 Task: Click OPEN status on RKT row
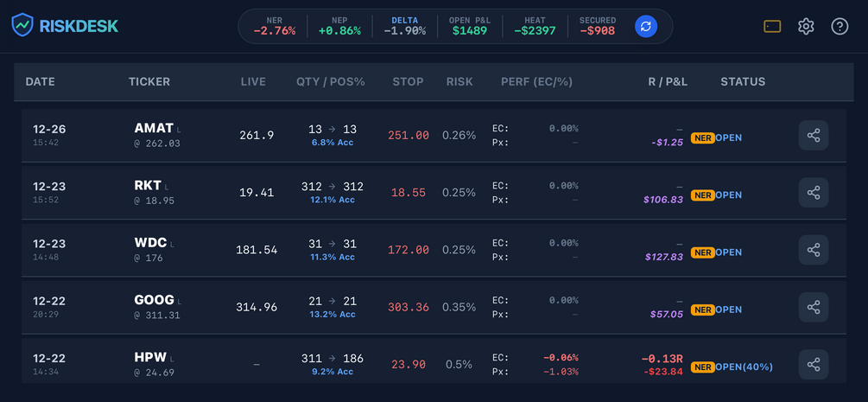pos(728,195)
